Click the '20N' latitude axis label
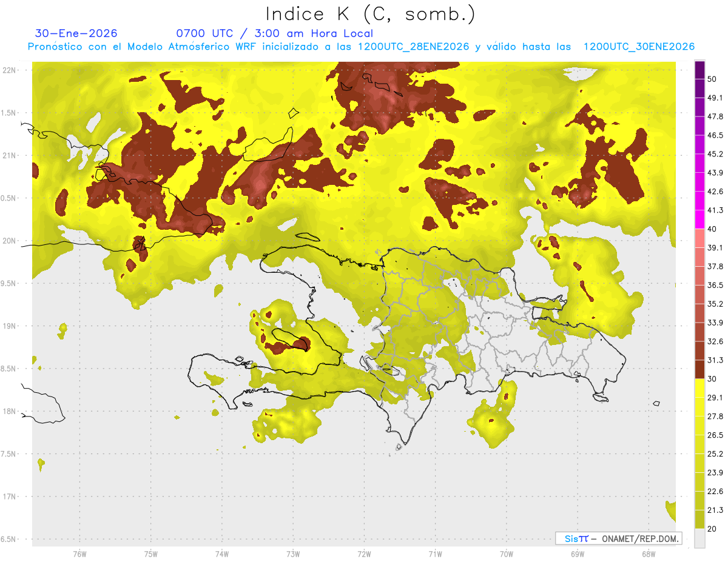This screenshot has height=562, width=728. pyautogui.click(x=10, y=241)
